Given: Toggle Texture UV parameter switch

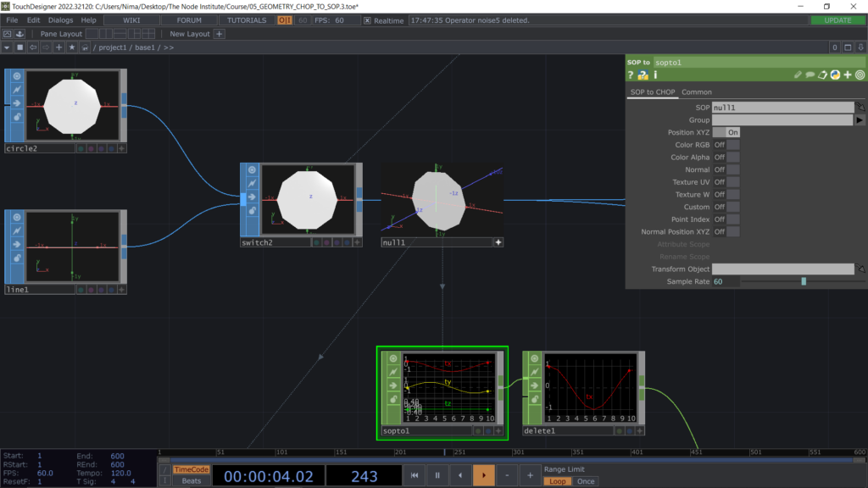Looking at the screenshot, I should coord(726,182).
